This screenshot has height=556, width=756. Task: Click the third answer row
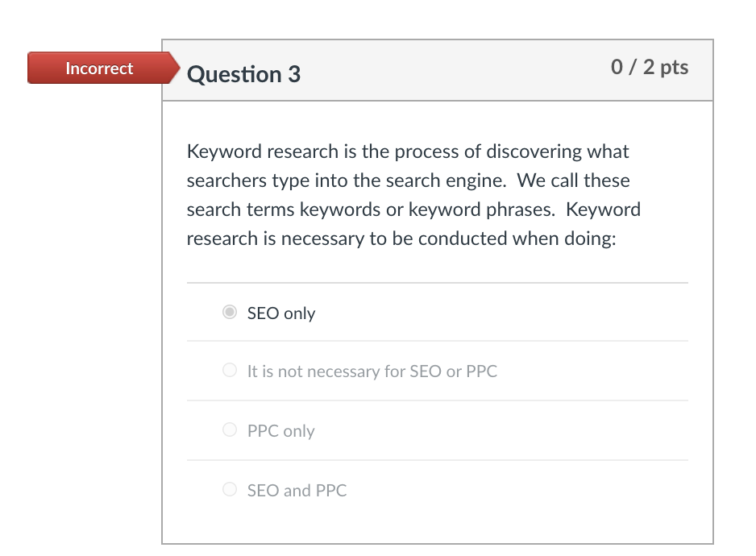tap(438, 431)
